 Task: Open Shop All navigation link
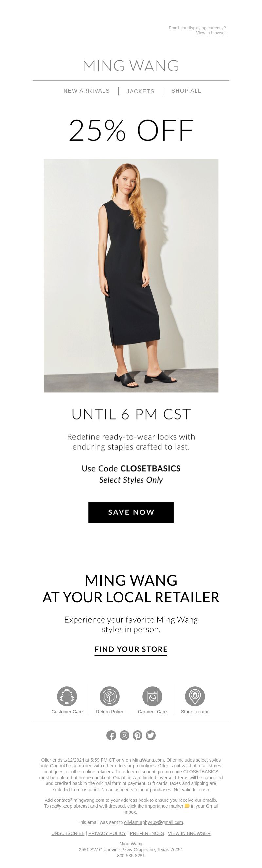click(x=186, y=91)
